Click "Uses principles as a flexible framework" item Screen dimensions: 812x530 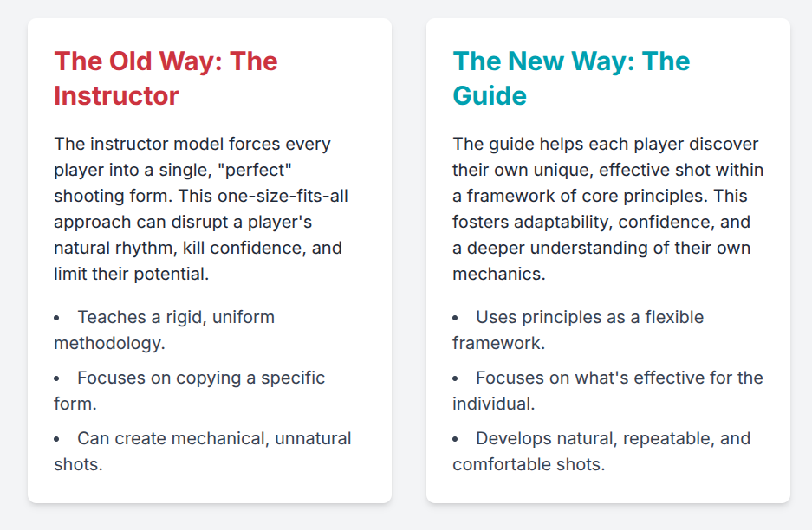coord(589,330)
